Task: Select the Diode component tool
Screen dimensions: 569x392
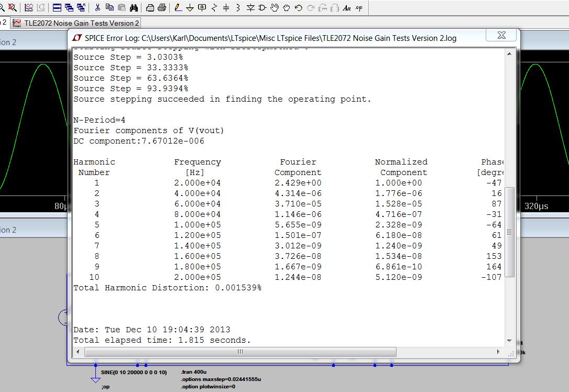Action: pyautogui.click(x=250, y=7)
